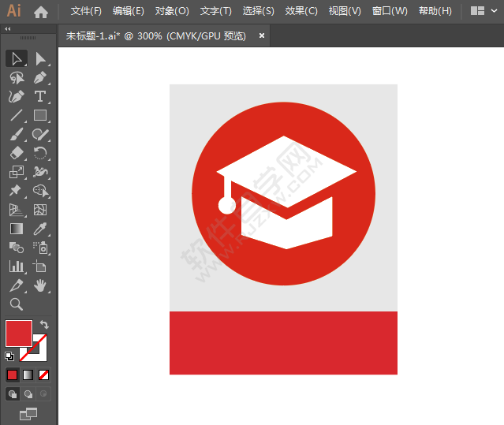Screen dimensions: 504x425
Task: Pick the Paintbrush tool
Action: tap(16, 134)
